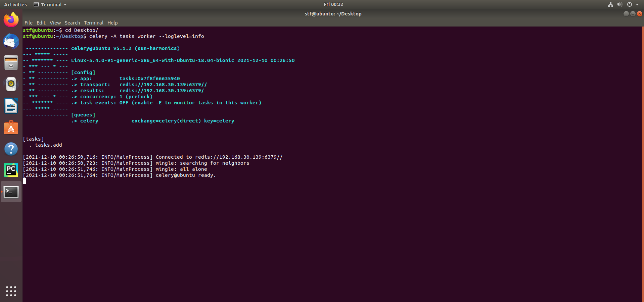
Task: Open the volume icon in top bar
Action: pos(620,4)
